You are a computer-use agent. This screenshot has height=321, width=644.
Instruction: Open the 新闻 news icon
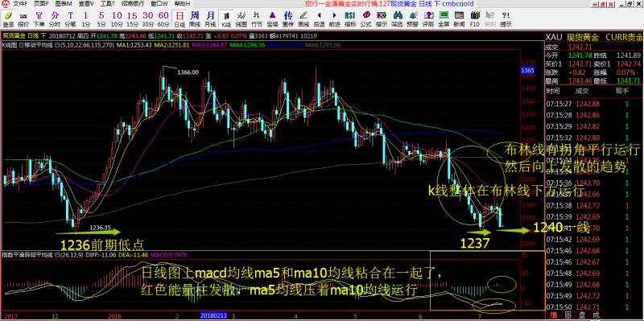coord(459,19)
